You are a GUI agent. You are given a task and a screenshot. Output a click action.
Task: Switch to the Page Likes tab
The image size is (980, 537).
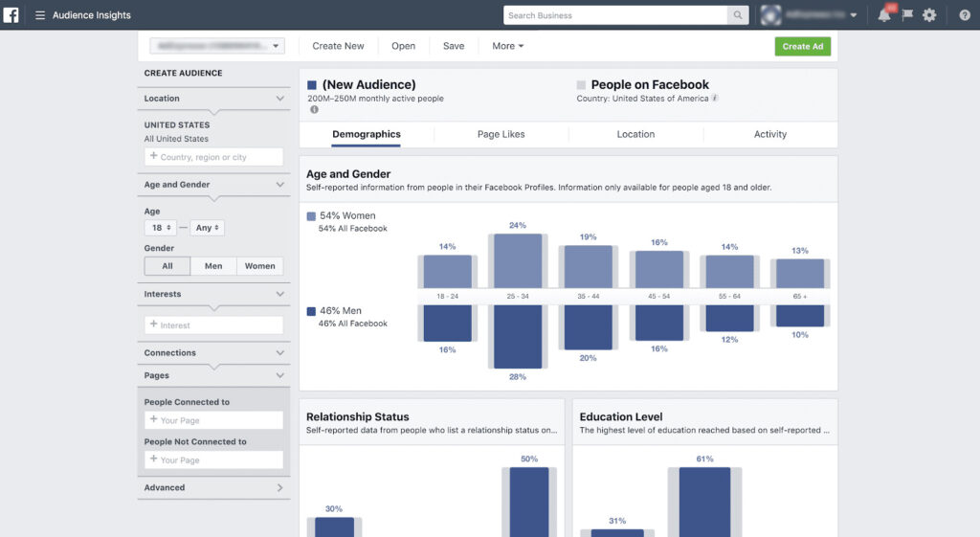tap(501, 134)
